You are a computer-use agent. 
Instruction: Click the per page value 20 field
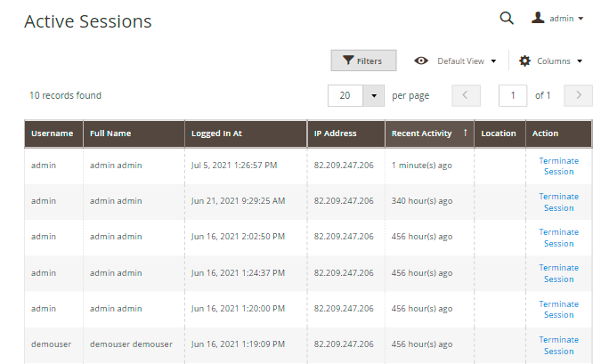tap(345, 95)
